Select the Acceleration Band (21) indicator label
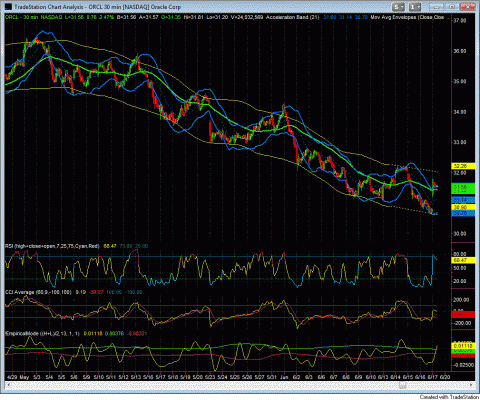This screenshot has height=400, width=480. point(292,17)
